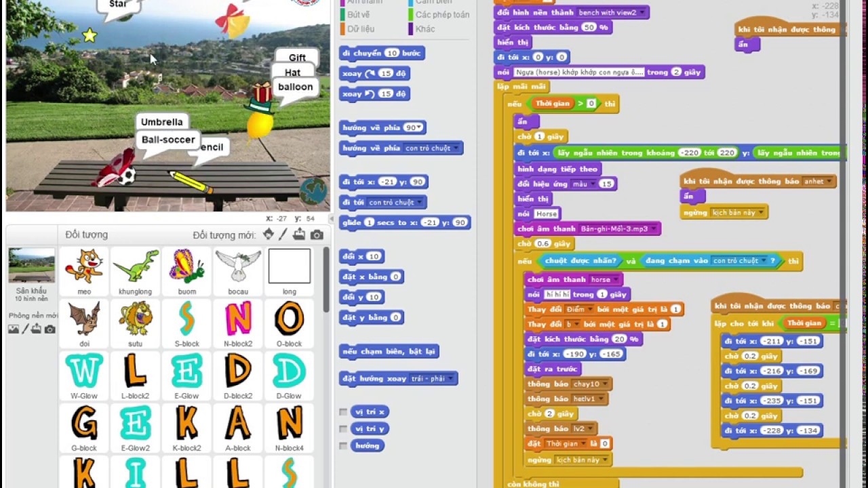Screen dimensions: 868x488
Task: Select the A-block letter sprite
Action: tap(238, 428)
